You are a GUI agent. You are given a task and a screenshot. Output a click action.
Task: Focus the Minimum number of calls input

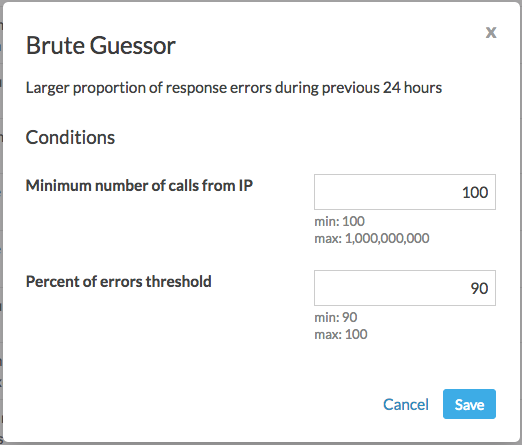[405, 192]
